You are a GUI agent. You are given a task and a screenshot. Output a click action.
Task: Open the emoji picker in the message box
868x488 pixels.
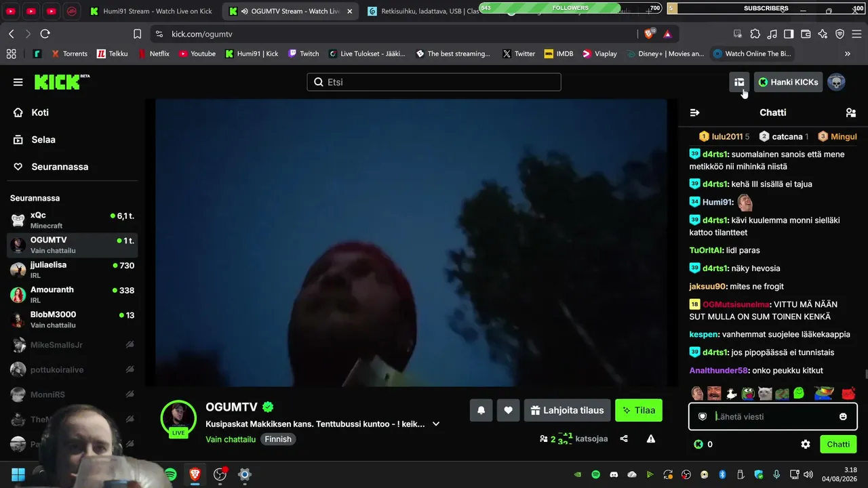pos(844,416)
